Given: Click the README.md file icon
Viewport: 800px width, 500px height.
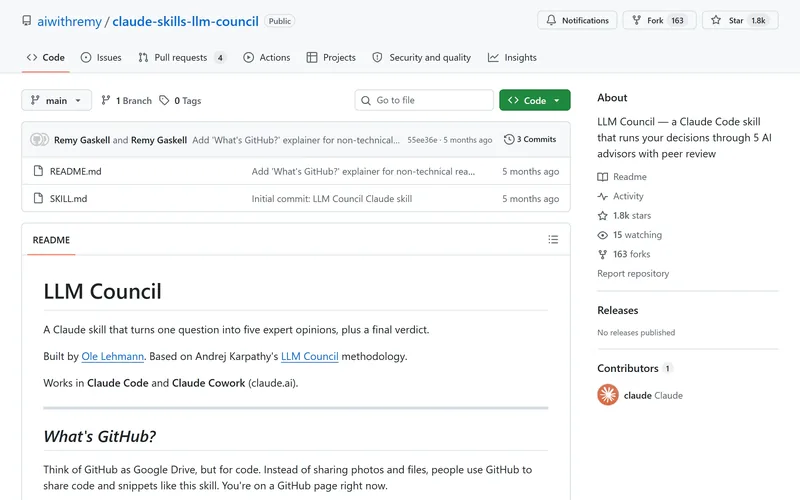Looking at the screenshot, I should pyautogui.click(x=38, y=171).
